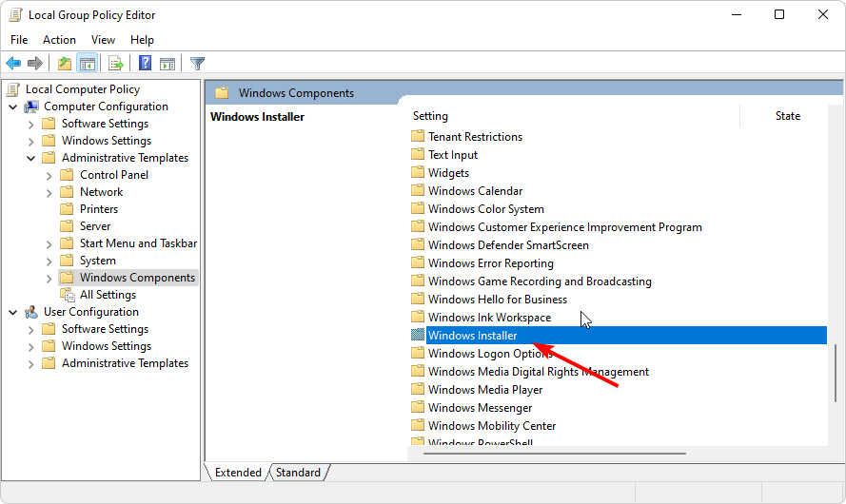
Task: Select Server in the tree
Action: (x=95, y=226)
